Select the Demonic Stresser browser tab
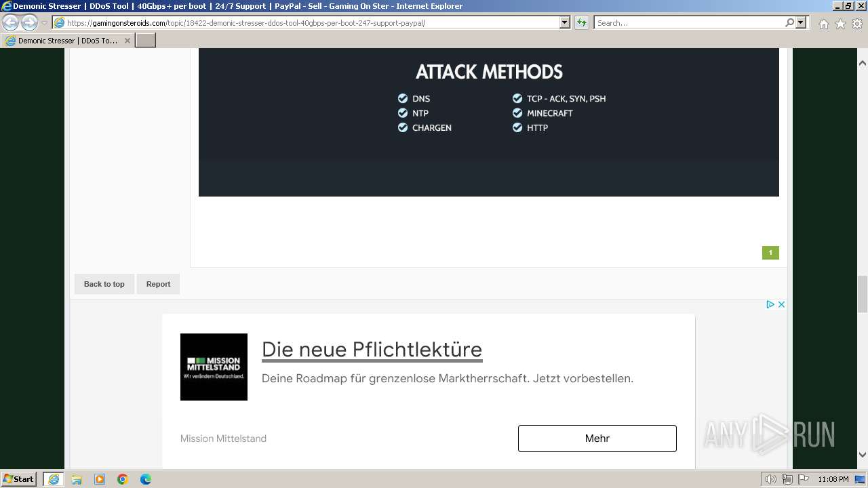Screen dimensions: 868x488 (x=68, y=41)
